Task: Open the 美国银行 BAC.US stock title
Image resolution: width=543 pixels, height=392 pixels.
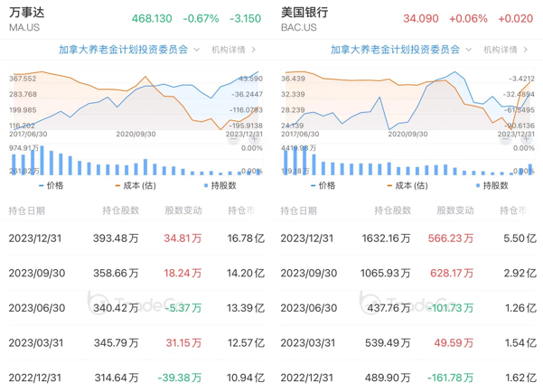Action: coord(304,19)
